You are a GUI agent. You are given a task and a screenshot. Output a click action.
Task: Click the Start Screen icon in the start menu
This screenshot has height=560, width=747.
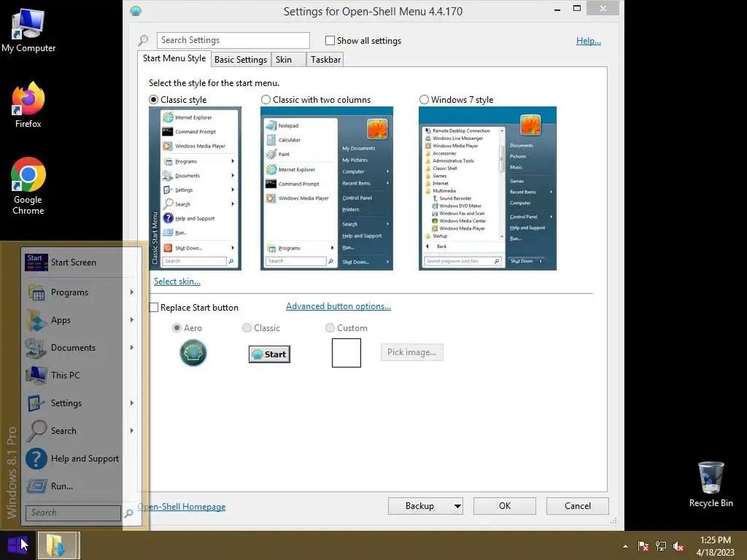point(36,262)
